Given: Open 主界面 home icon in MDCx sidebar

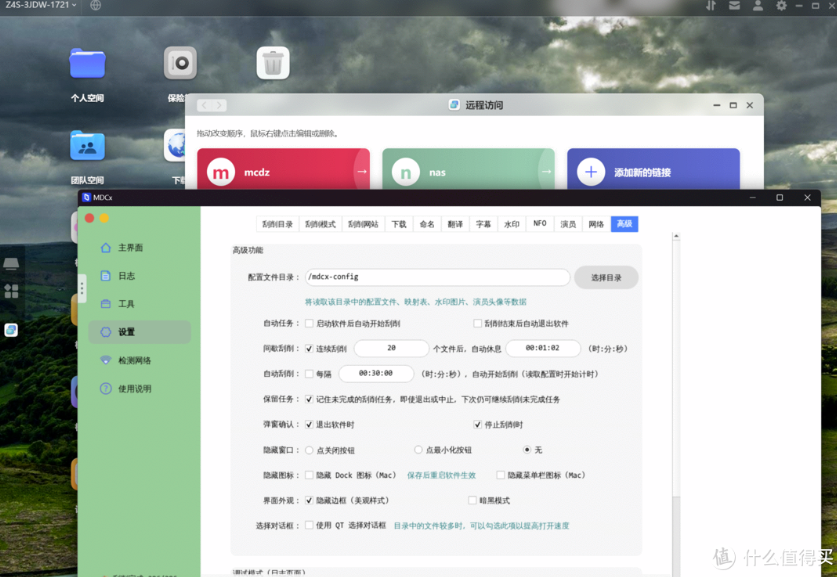Looking at the screenshot, I should coord(106,248).
